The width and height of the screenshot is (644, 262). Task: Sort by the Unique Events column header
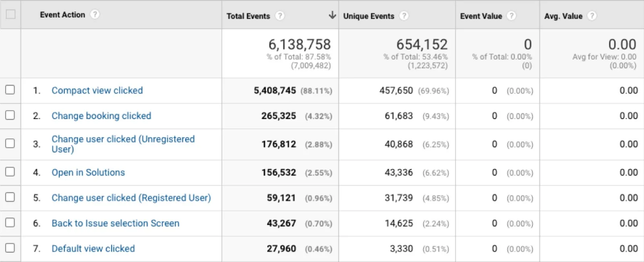point(368,16)
